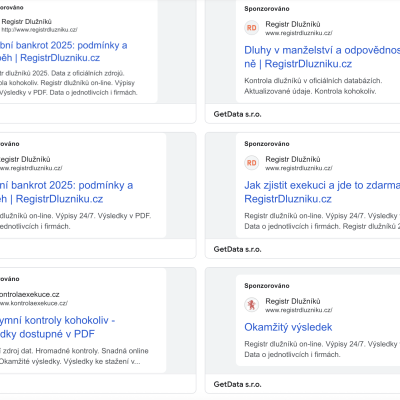Click GetData s.r.o. below Dluhy v manželství ad
Image resolution: width=400 pixels, height=400 pixels.
tap(237, 114)
